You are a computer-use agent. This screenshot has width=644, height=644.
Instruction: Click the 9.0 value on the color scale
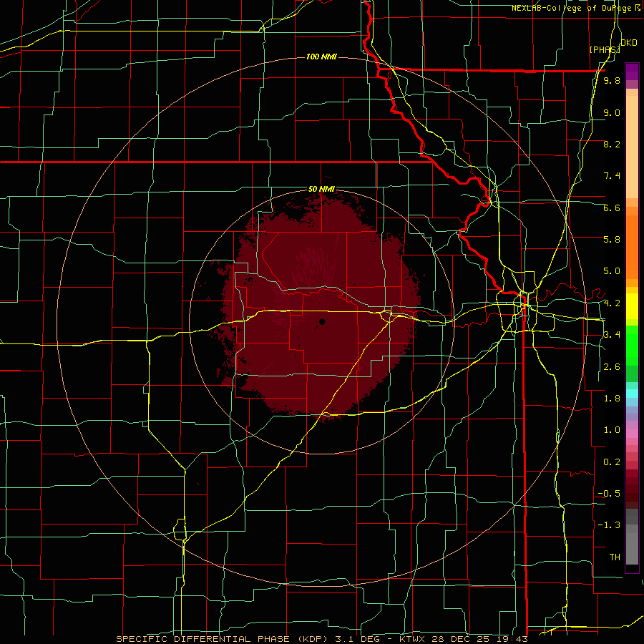(x=612, y=112)
